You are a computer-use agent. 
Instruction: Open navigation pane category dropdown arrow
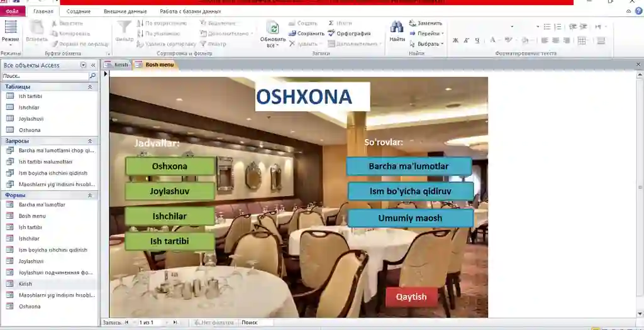point(84,65)
